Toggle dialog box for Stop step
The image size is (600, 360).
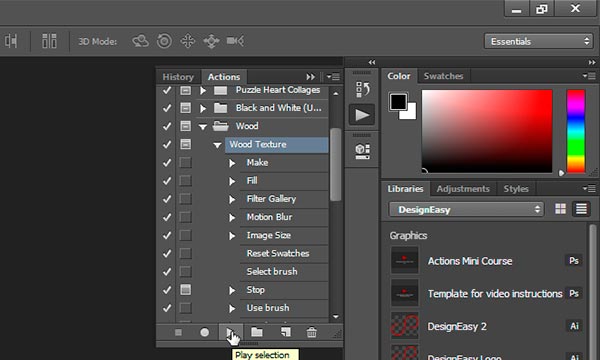pyautogui.click(x=186, y=290)
